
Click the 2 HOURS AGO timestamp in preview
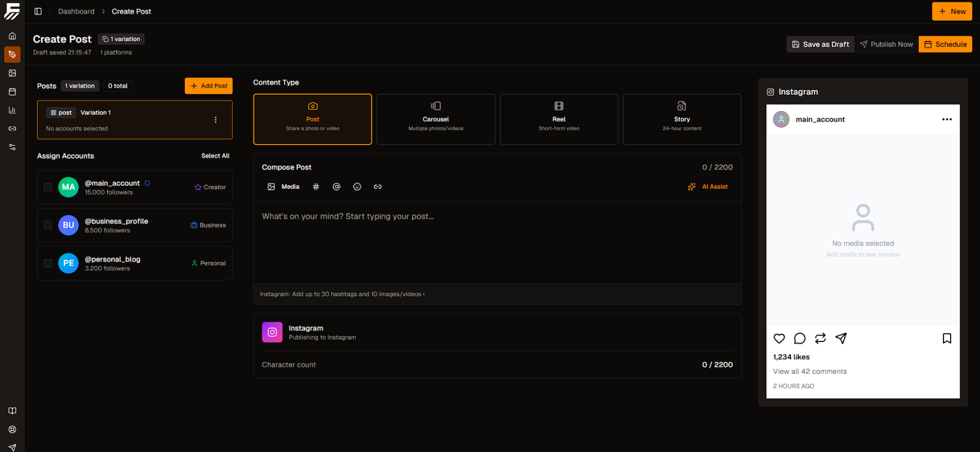point(794,386)
